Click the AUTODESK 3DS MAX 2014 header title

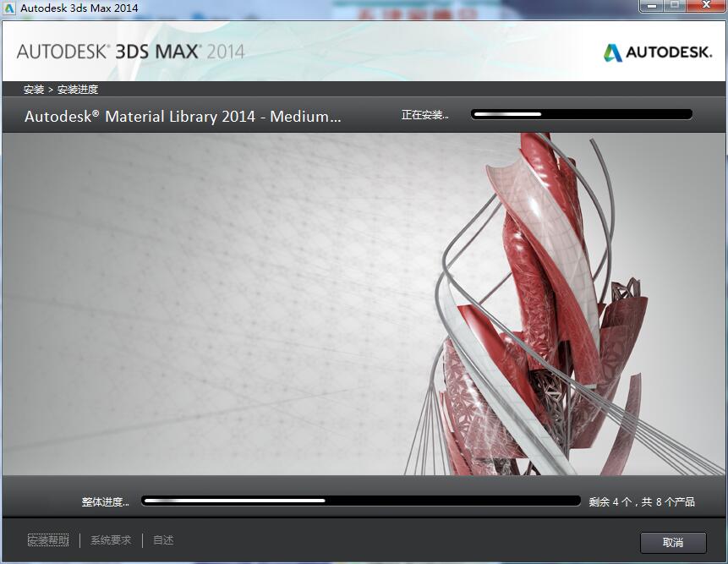click(x=130, y=52)
